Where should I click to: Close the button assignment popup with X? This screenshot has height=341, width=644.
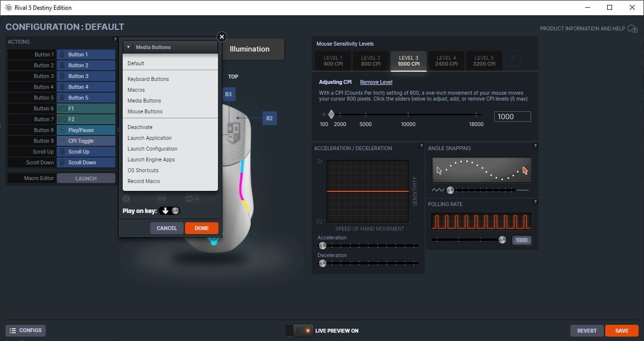click(222, 37)
